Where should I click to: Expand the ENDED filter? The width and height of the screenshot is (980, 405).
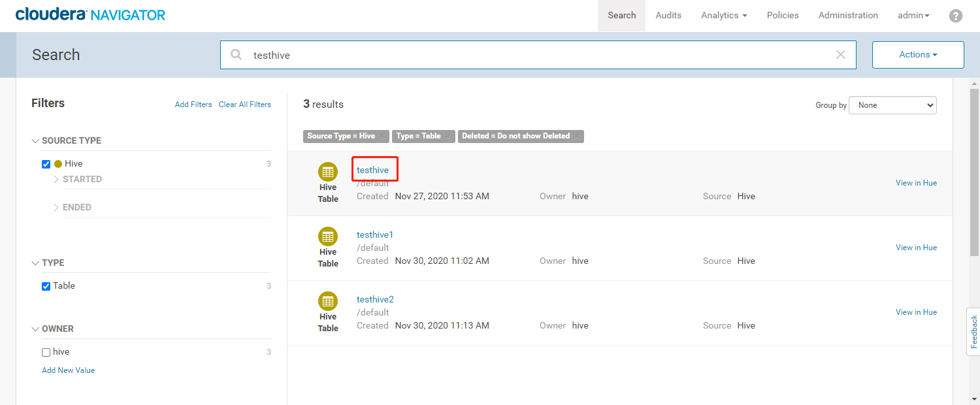[x=56, y=207]
